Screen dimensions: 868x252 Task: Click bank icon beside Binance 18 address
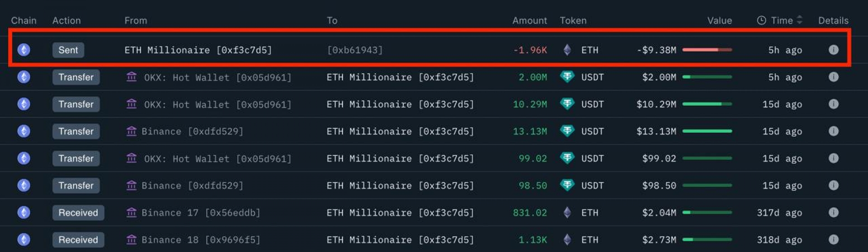click(132, 239)
